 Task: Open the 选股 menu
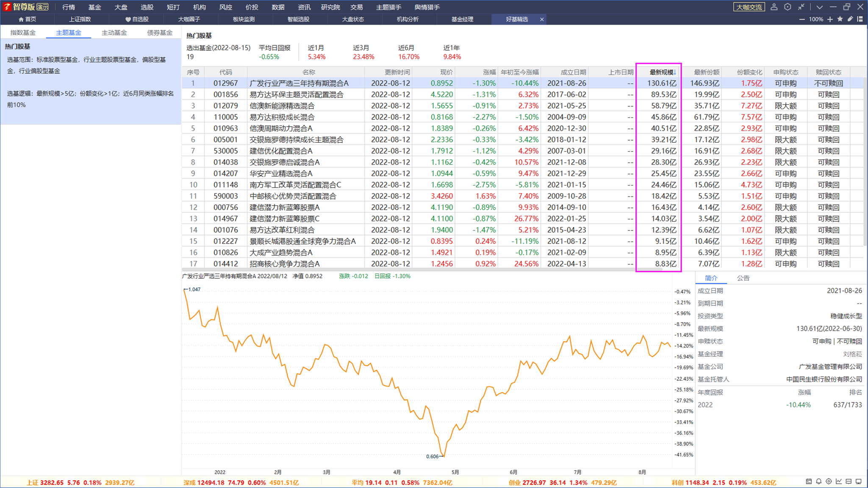(x=147, y=7)
